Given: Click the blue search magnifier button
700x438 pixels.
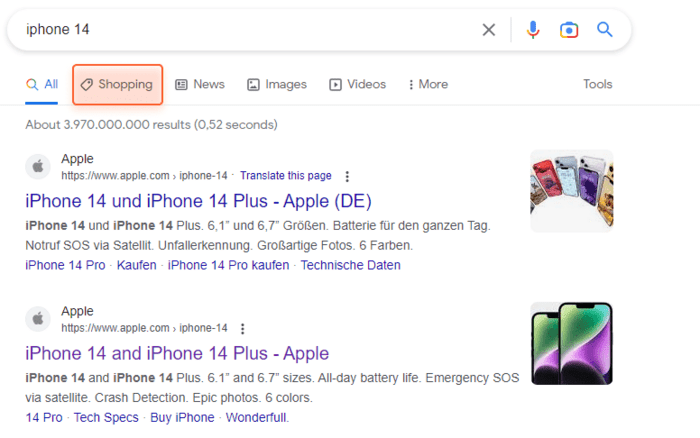Looking at the screenshot, I should (x=604, y=30).
